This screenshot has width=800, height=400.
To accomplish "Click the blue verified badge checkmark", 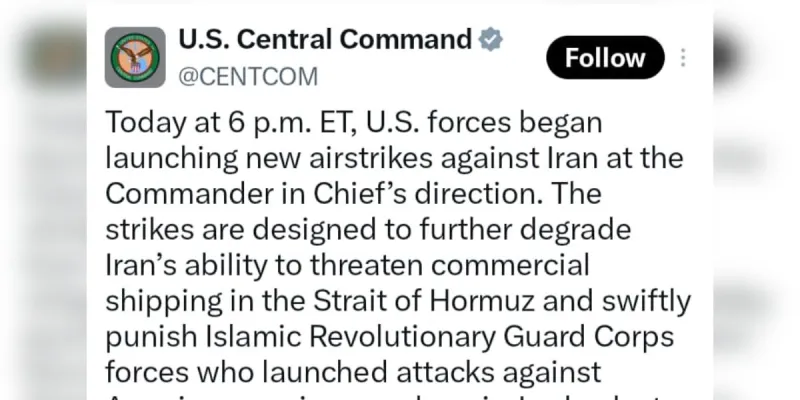I will [x=490, y=40].
